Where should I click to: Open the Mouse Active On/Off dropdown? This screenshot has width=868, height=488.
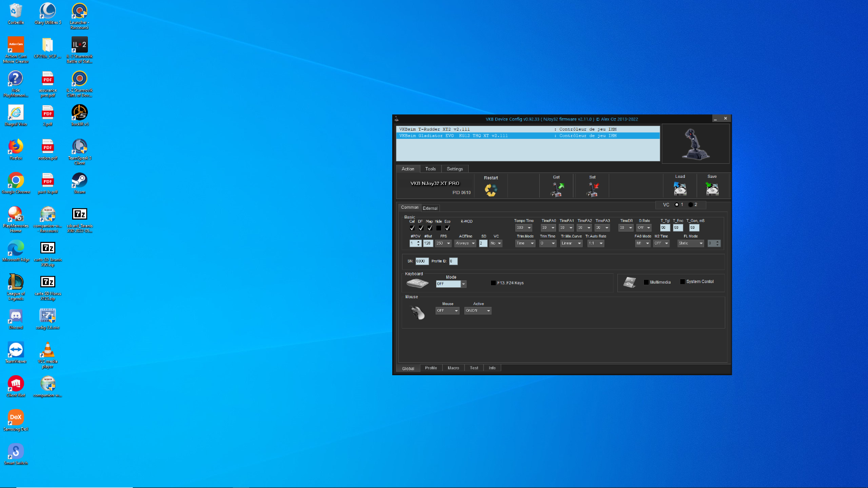click(478, 311)
